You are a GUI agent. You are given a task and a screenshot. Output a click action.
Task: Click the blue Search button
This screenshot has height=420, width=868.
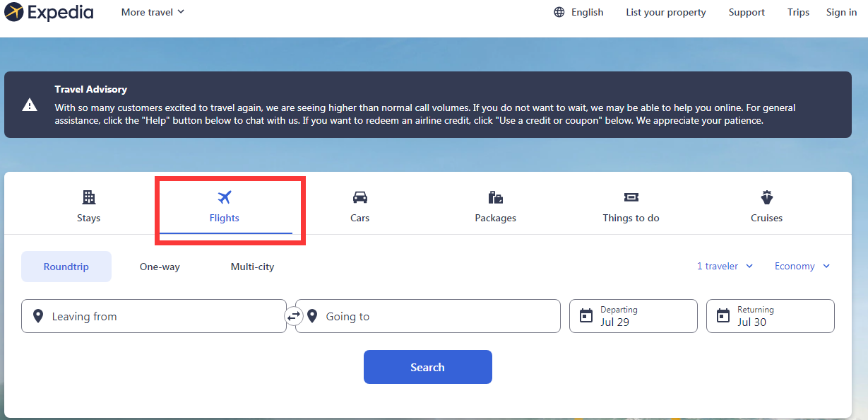[428, 367]
